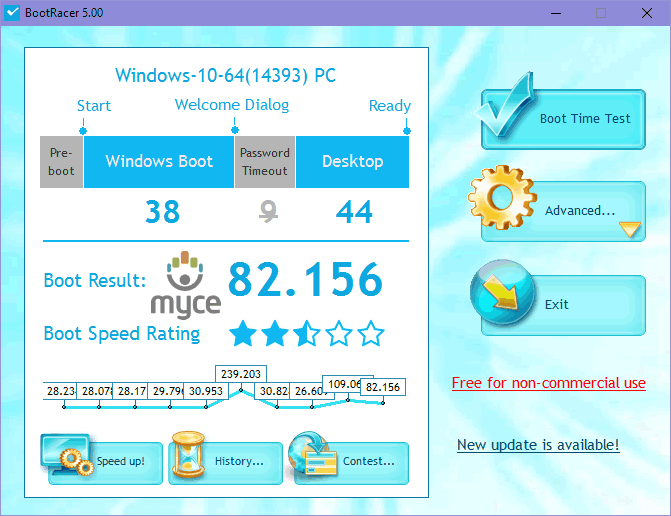The width and height of the screenshot is (671, 516).
Task: Click the history label 28.23
Action: tap(61, 391)
